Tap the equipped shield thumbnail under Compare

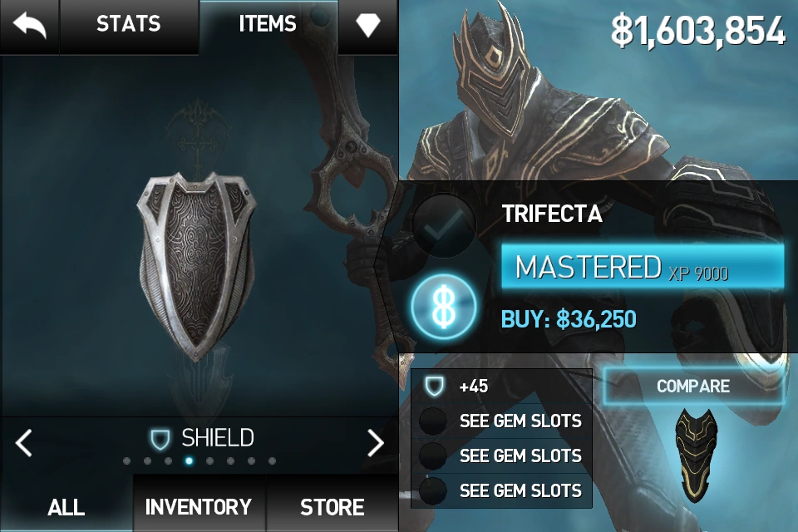[695, 455]
